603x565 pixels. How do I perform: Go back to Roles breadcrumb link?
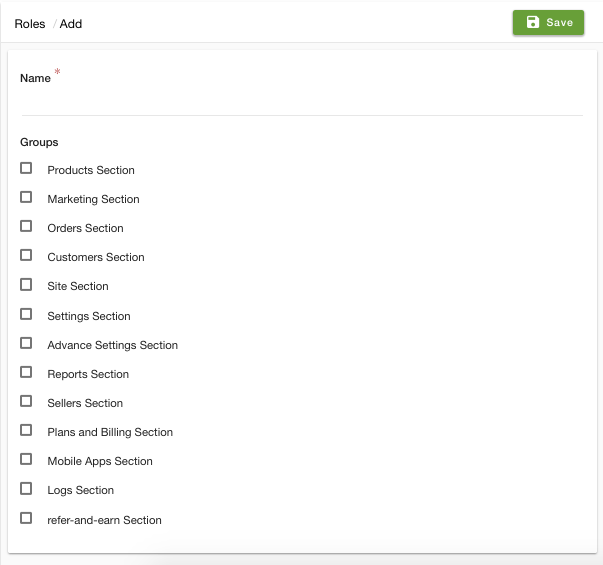click(30, 24)
